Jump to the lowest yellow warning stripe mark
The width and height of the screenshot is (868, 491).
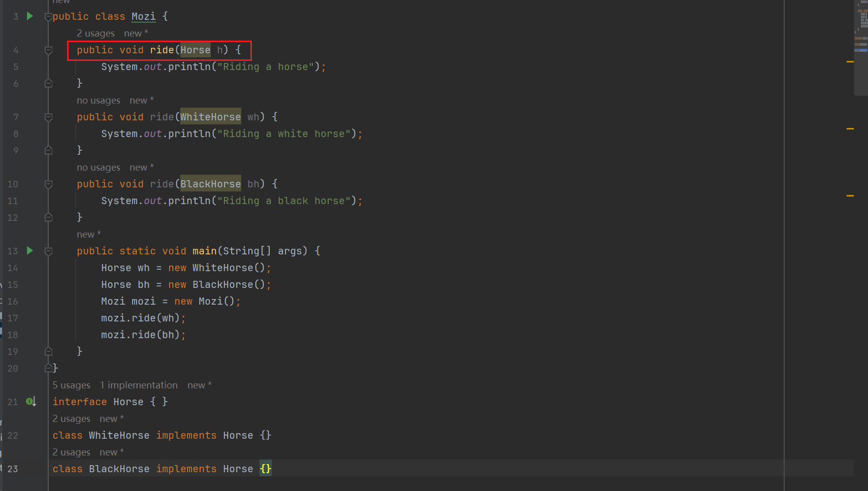pos(850,195)
